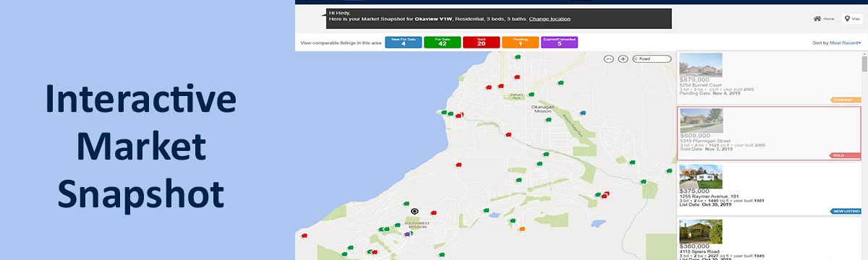Click the orange pending house marker on map
Viewport: 868px width, 260px height.
click(x=522, y=230)
